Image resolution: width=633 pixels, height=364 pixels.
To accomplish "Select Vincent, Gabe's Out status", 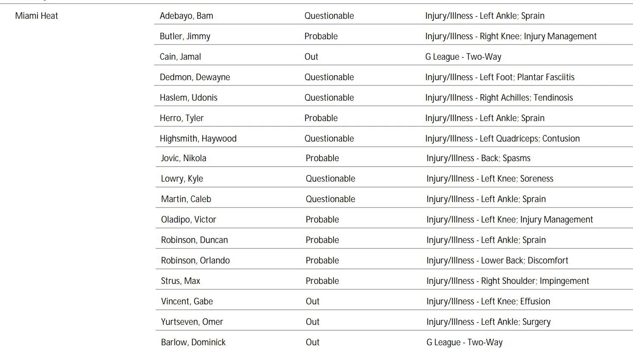I will click(312, 301).
